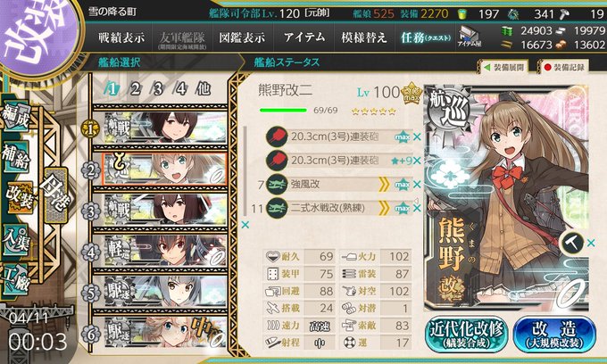Click the red 20.3cm(3号) max gun icon
The image size is (607, 364).
[x=277, y=136]
